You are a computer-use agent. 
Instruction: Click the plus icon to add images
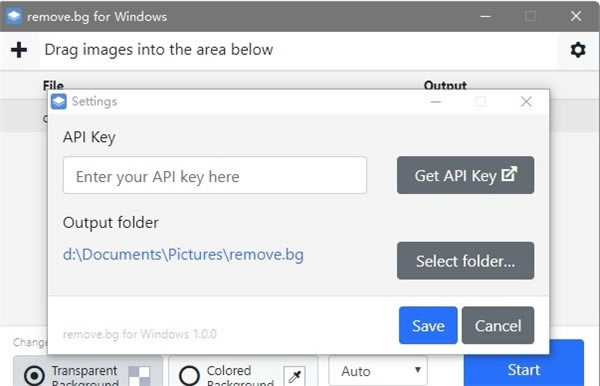click(x=19, y=50)
